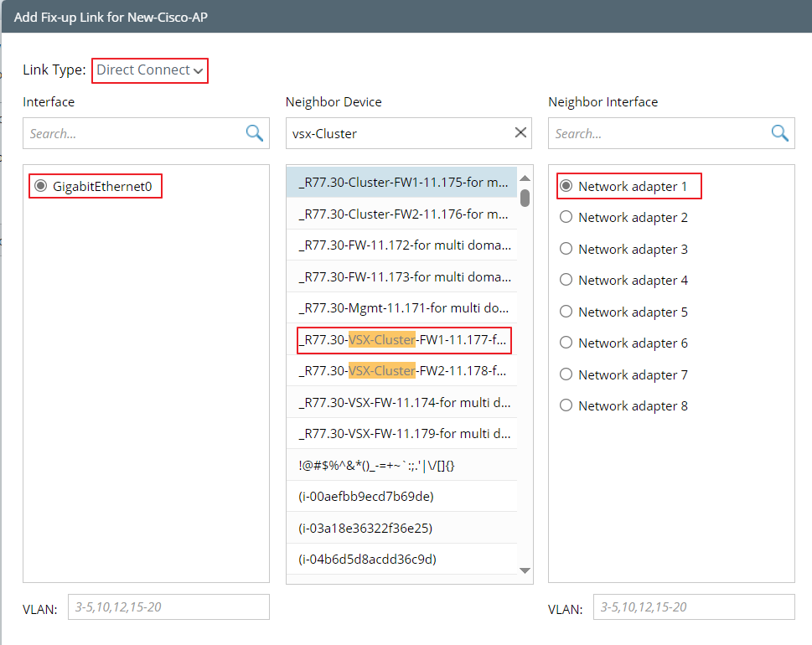Select _R77.30-VSX-Cluster-FW1-11.177 device
Viewport: 812px width, 645px height.
pyautogui.click(x=404, y=340)
